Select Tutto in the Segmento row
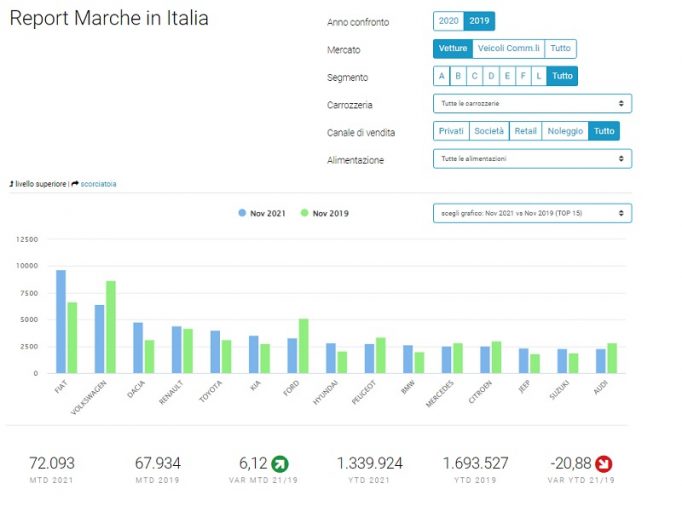 [x=562, y=76]
